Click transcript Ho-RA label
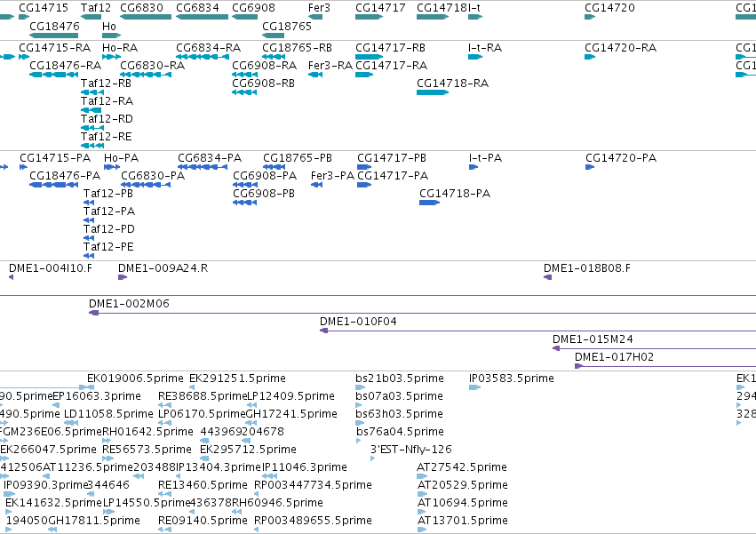Screen dimensions: 756x534 click(120, 48)
